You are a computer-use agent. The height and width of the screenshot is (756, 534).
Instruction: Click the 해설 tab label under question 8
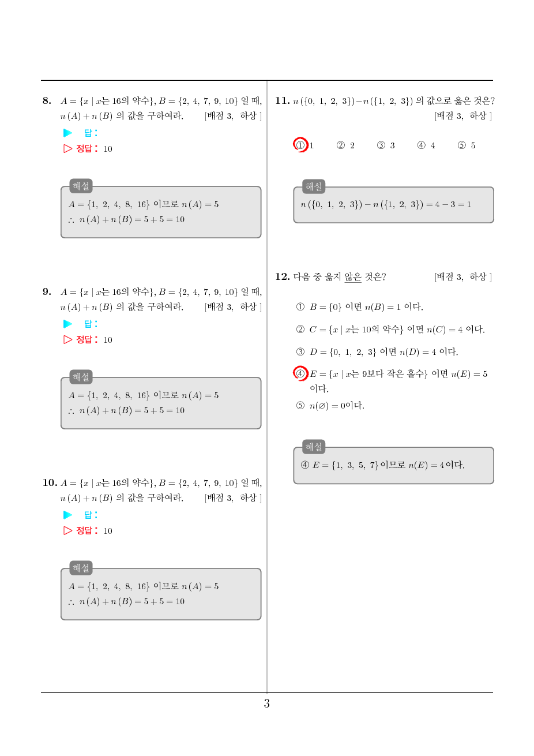pyautogui.click(x=81, y=186)
